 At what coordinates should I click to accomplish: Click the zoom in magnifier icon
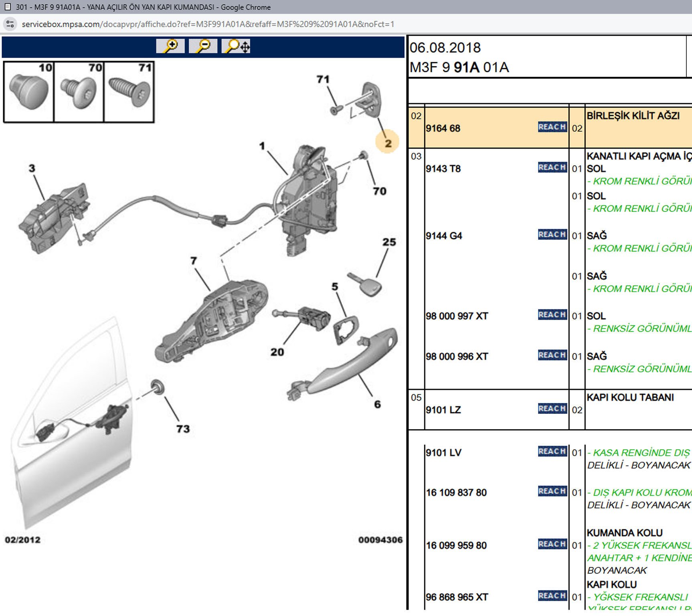tap(170, 46)
